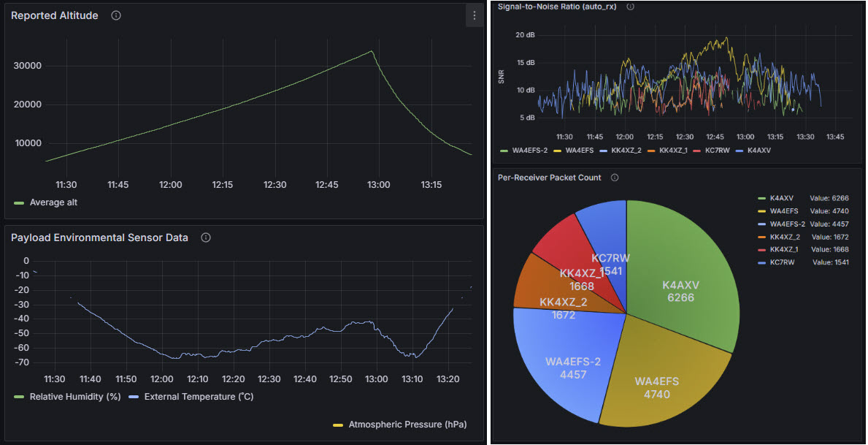Screen dimensions: 868x445
Task: Click info icon beside Payload Environmental Sensor Data
Action: coord(205,237)
